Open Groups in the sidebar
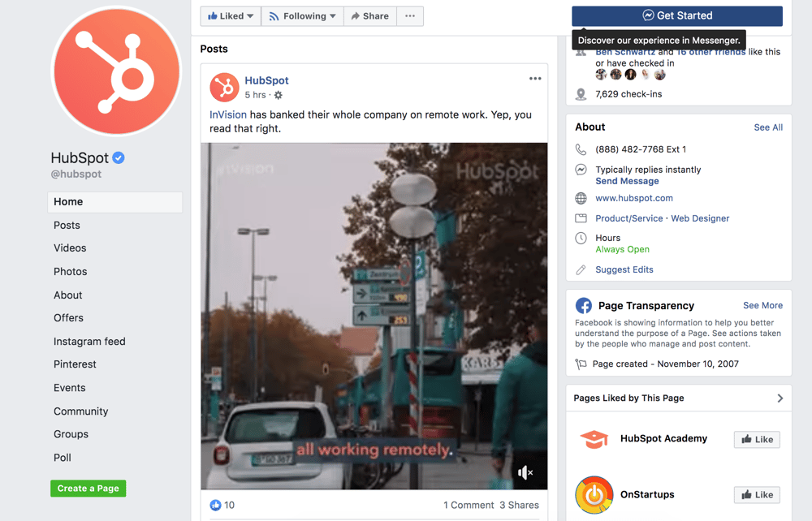 coord(71,434)
